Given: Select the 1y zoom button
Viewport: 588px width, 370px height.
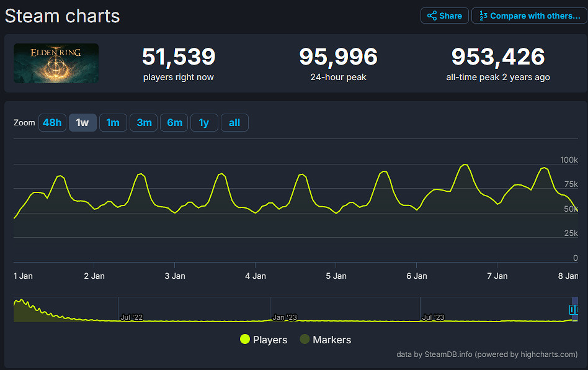Looking at the screenshot, I should (x=204, y=123).
